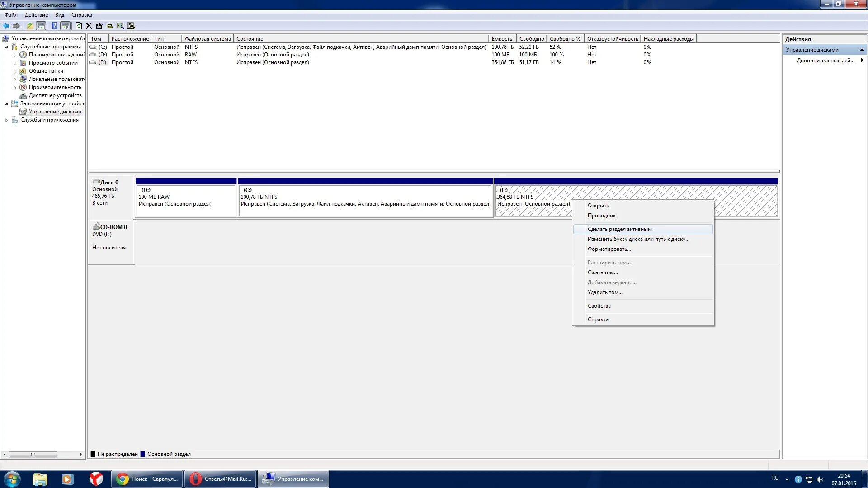This screenshot has height=488, width=868.
Task: Click the blue Back arrow in toolbar
Action: 6,26
